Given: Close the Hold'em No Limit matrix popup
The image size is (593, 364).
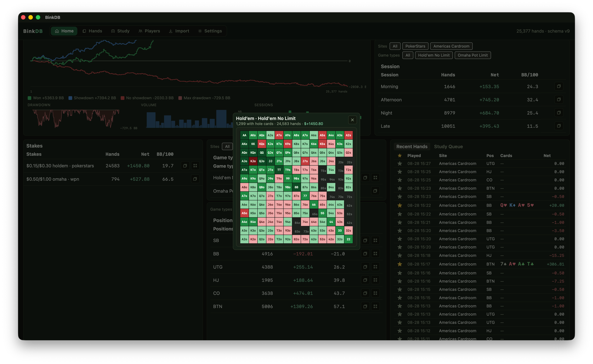Looking at the screenshot, I should point(352,120).
